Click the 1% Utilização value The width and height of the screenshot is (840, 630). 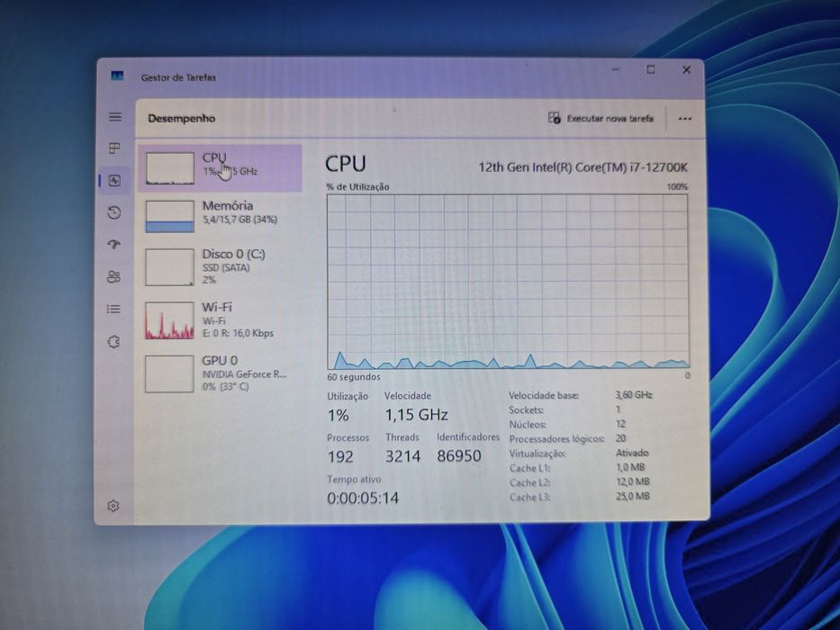point(339,415)
